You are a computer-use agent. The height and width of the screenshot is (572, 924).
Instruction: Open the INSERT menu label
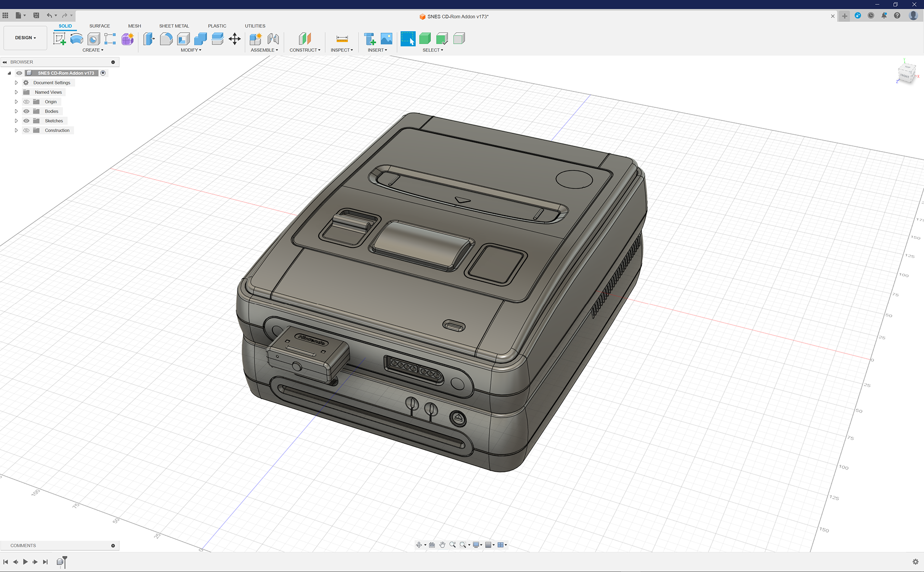[377, 50]
